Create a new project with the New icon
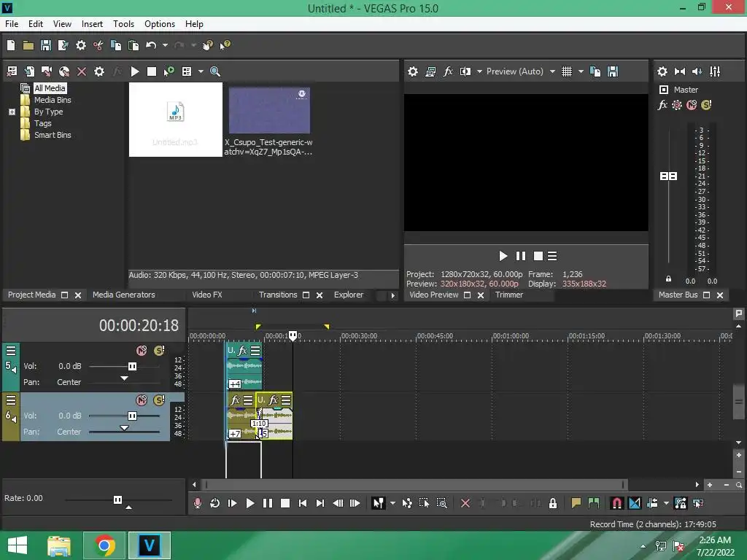The image size is (747, 560). point(11,45)
